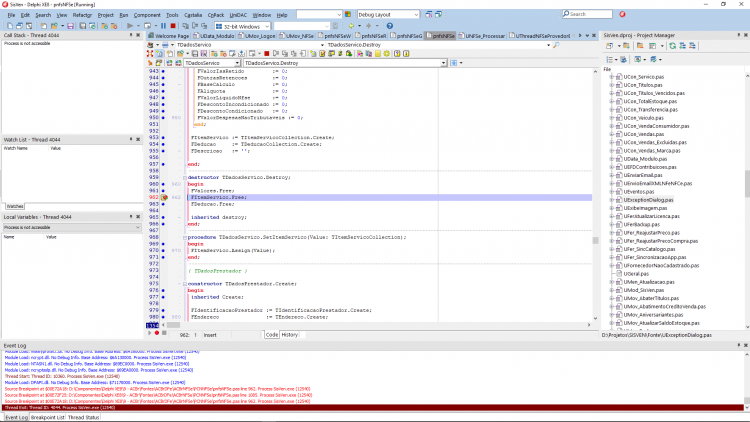The height and width of the screenshot is (422, 750).
Task: Pause the running process
Action: click(164, 26)
